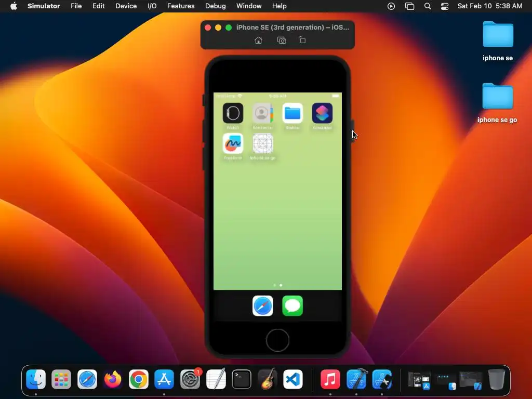
Task: Tap the simulator's physical Home button
Action: click(x=277, y=340)
